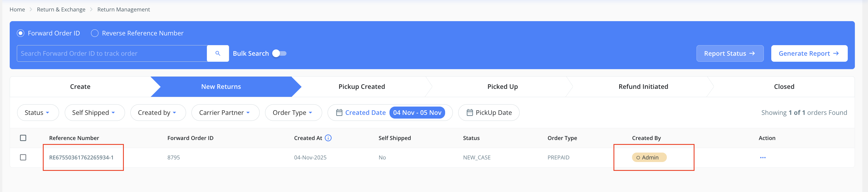This screenshot has height=192, width=868.
Task: Open reference number RE67550361762265934-1
Action: 81,157
